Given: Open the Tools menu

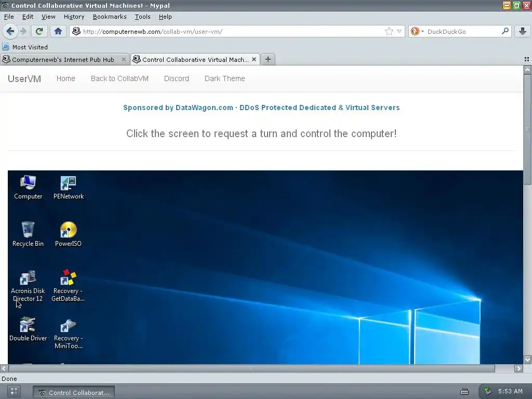Looking at the screenshot, I should (x=142, y=17).
